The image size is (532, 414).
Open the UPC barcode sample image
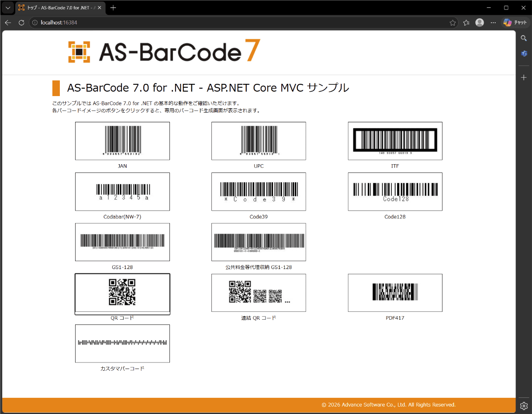pos(259,141)
